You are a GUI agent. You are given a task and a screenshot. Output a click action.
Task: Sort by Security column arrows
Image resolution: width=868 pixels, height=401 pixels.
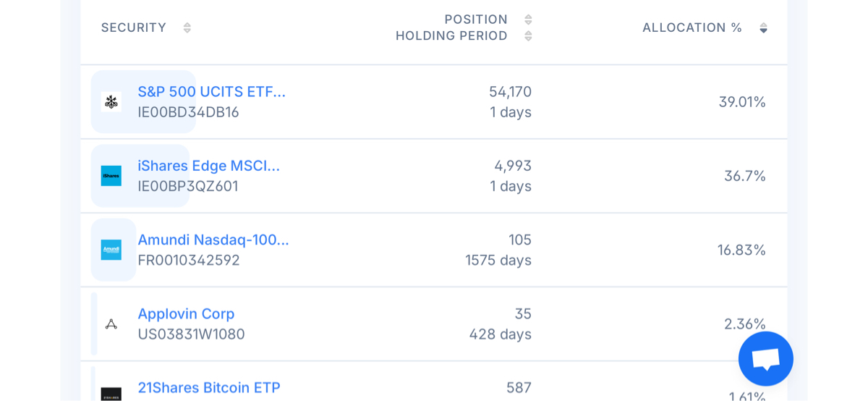(187, 28)
